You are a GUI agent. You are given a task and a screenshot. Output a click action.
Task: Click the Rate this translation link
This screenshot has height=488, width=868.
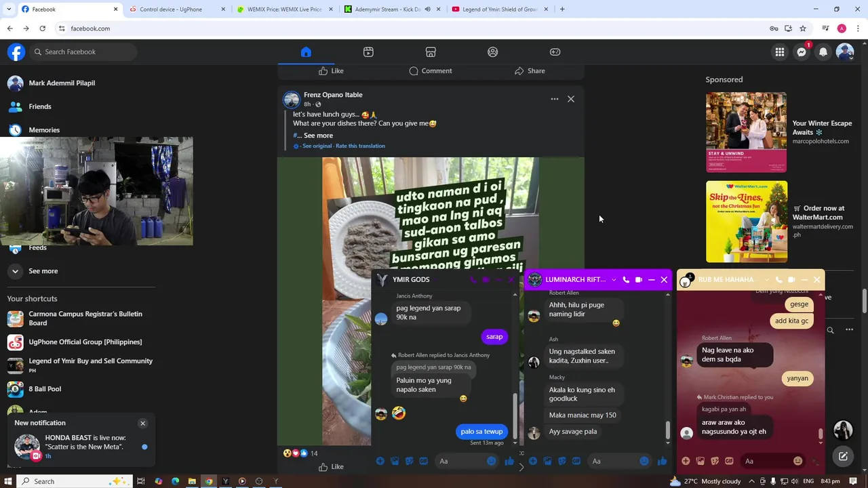[360, 146]
